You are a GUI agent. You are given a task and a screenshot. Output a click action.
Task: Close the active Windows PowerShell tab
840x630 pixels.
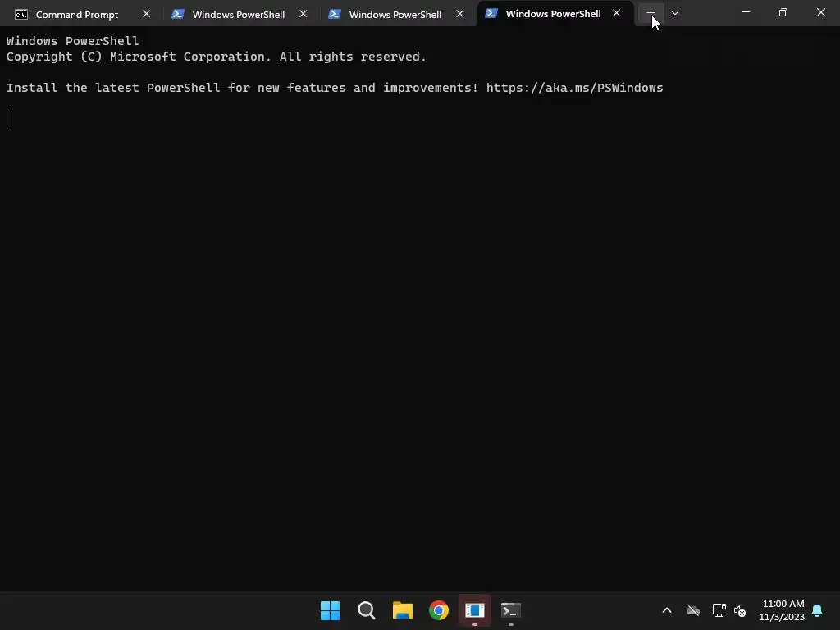[617, 13]
